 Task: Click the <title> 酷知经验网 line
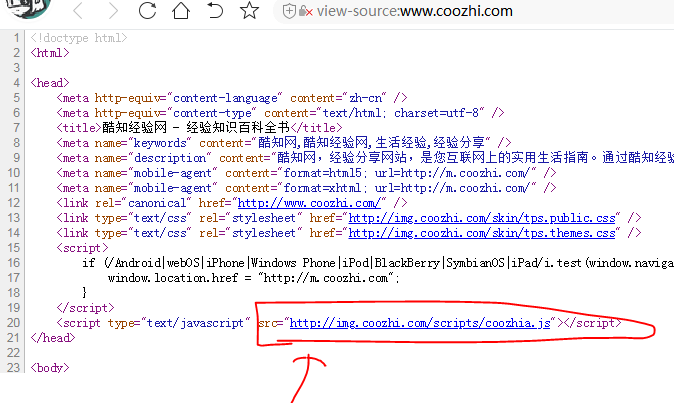(199, 128)
